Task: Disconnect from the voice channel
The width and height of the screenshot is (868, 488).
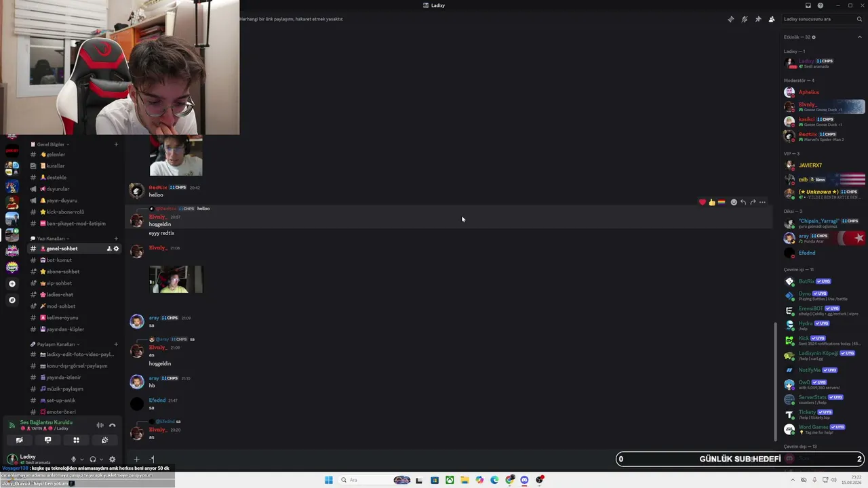Action: tap(113, 425)
